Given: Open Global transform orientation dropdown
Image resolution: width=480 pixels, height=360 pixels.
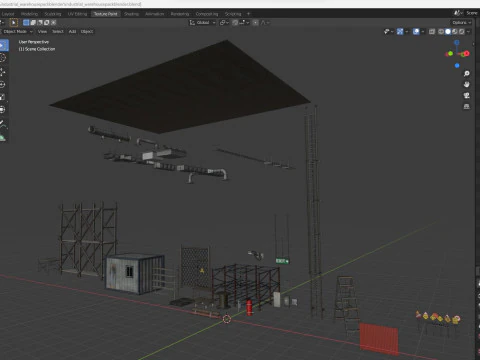Looking at the screenshot, I should pyautogui.click(x=203, y=23).
